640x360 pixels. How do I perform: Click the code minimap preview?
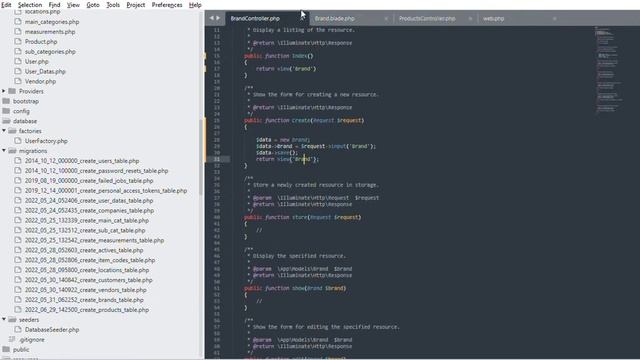coord(608,69)
